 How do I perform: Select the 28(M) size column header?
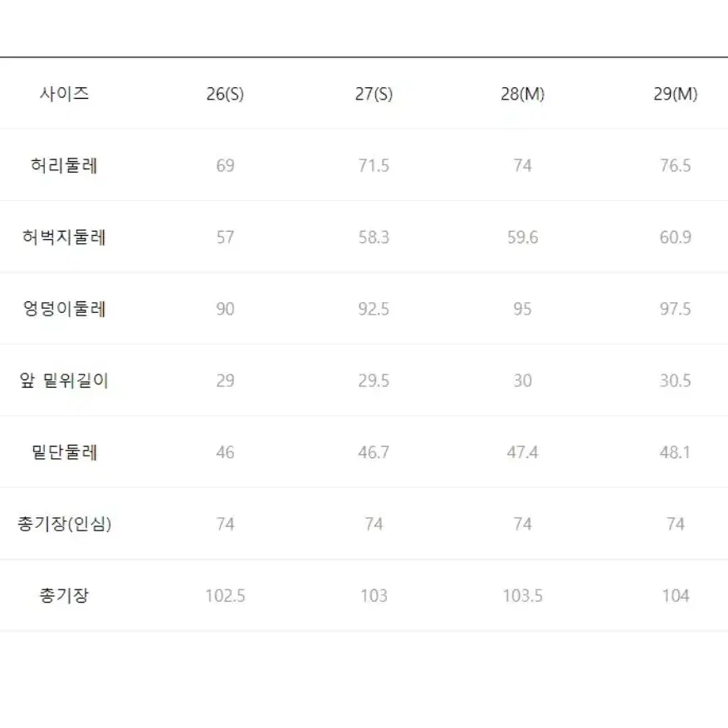point(522,94)
